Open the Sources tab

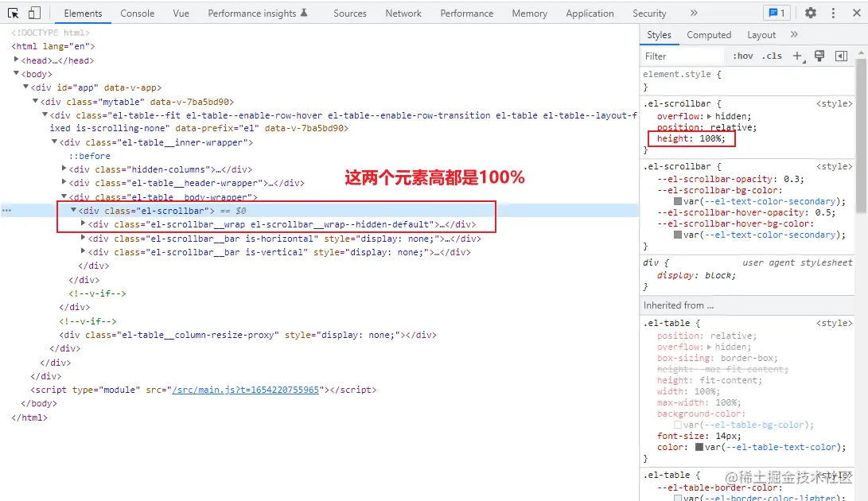[350, 14]
